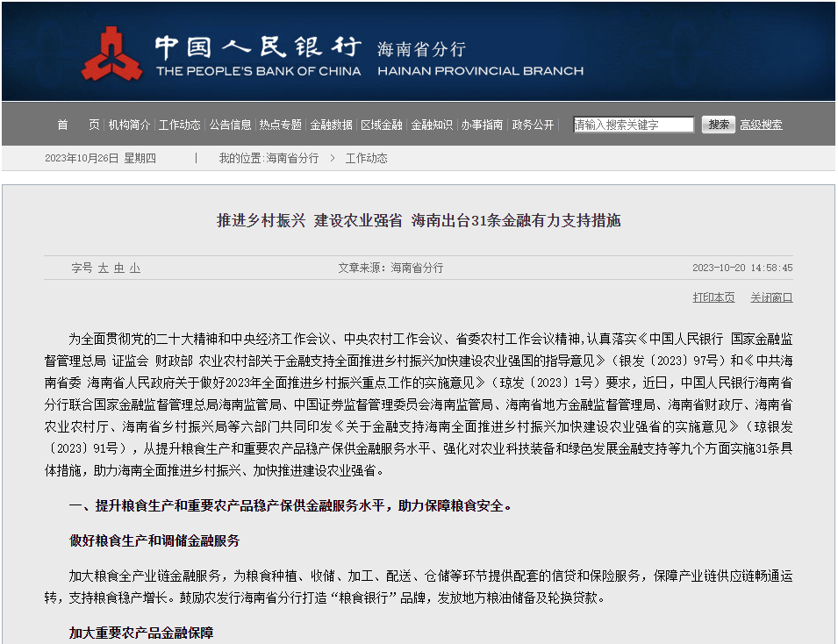Set font size to 中 (medium)
This screenshot has width=838, height=644.
click(119, 268)
